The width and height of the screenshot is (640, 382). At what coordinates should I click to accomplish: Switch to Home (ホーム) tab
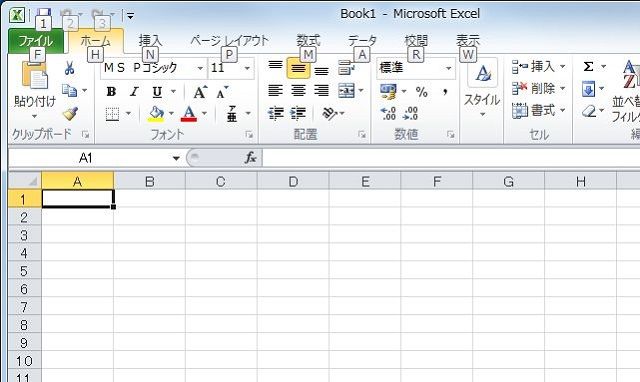(96, 41)
